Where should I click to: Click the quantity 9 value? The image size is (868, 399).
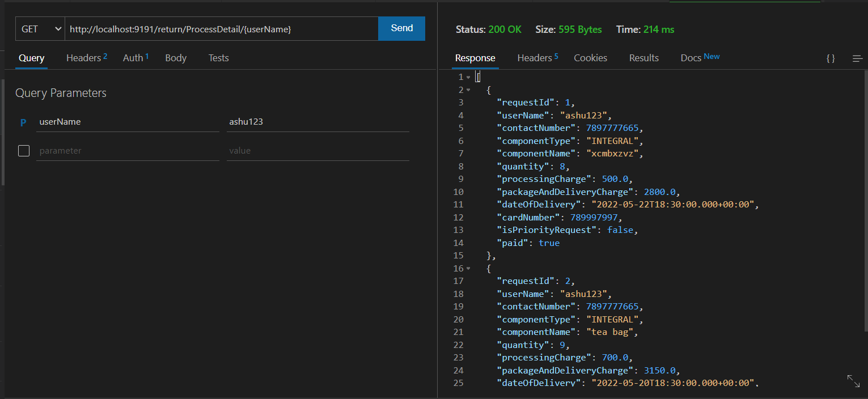(562, 345)
